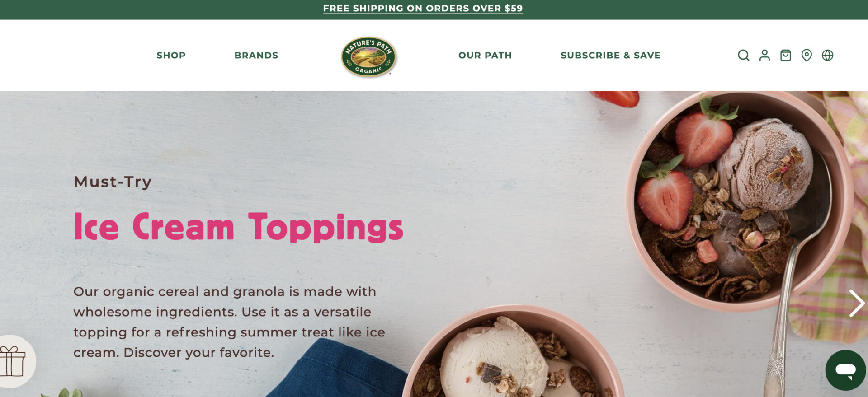Click the Ice Cream Toppings heading
The image size is (868, 397).
(238, 227)
